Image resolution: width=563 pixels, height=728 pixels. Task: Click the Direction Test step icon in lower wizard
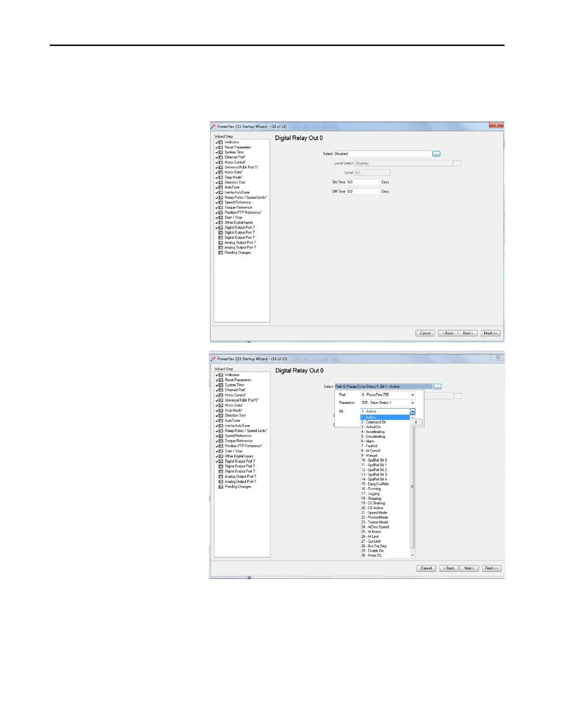coord(221,415)
